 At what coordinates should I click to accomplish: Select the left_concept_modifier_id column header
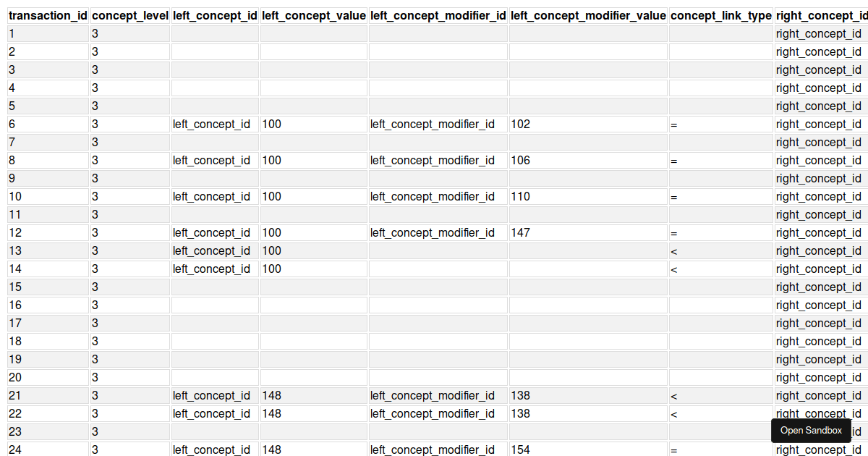click(438, 15)
